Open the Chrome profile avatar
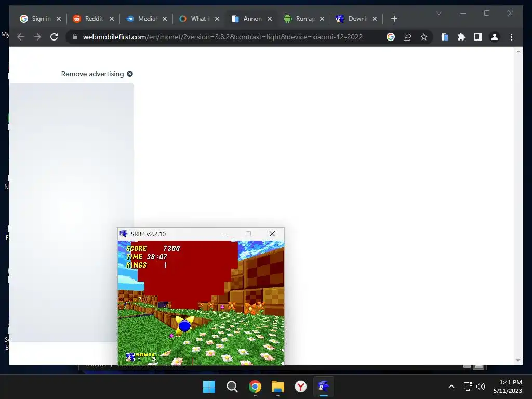 pos(495,37)
